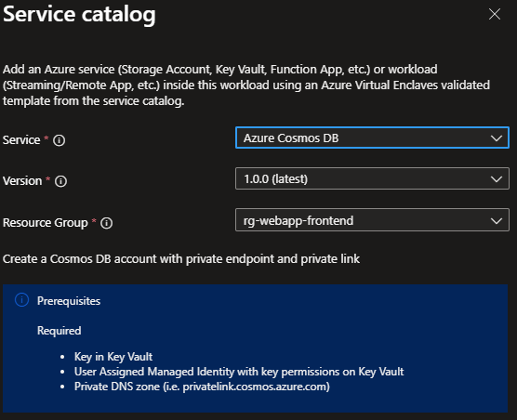Screen dimensions: 517x420
Task: Click the 'Create a Cosmos DB account' description
Action: coord(181,259)
